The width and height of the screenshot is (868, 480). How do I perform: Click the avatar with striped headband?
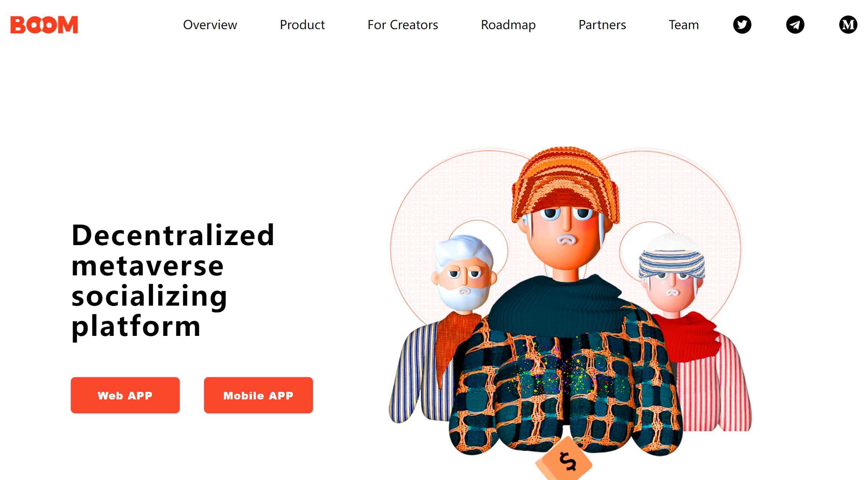pyautogui.click(x=672, y=272)
